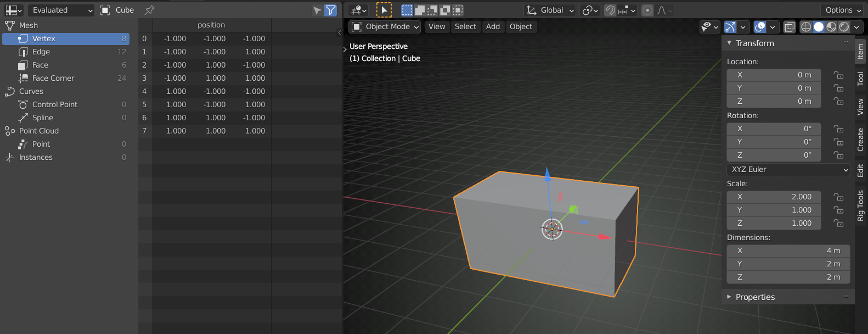The width and height of the screenshot is (868, 334).
Task: Open the overlays options dropdown arrow
Action: (773, 26)
